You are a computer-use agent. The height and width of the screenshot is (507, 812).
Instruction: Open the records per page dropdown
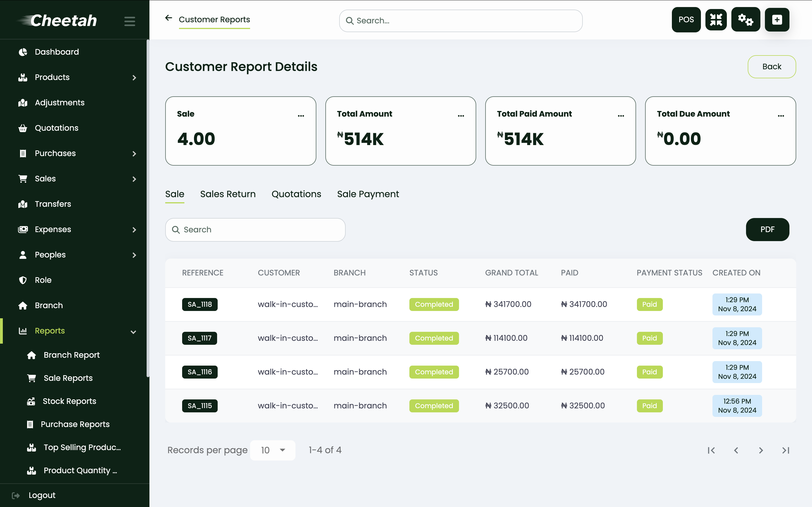tap(272, 450)
